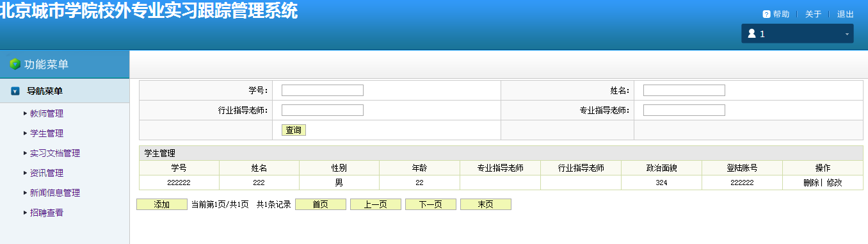Open 招聘查看 in the navigation menu
This screenshot has height=244, width=868.
pos(47,213)
